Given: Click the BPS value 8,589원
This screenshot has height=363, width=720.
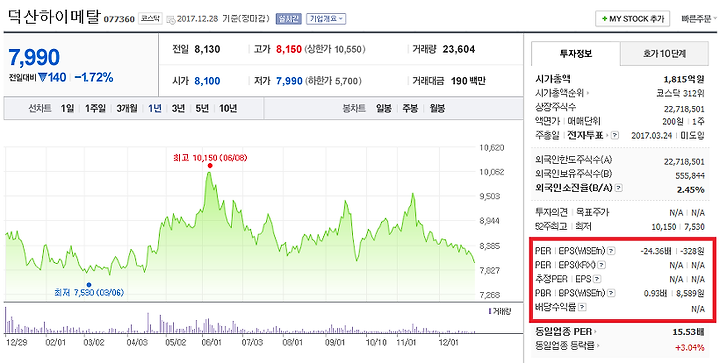Looking at the screenshot, I should 691,293.
